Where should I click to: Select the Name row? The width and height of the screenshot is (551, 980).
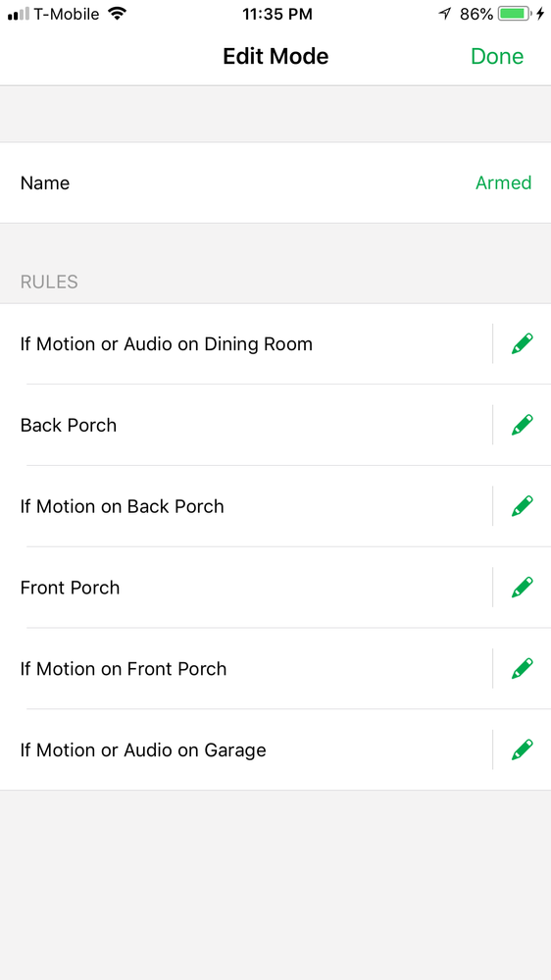pyautogui.click(x=275, y=182)
